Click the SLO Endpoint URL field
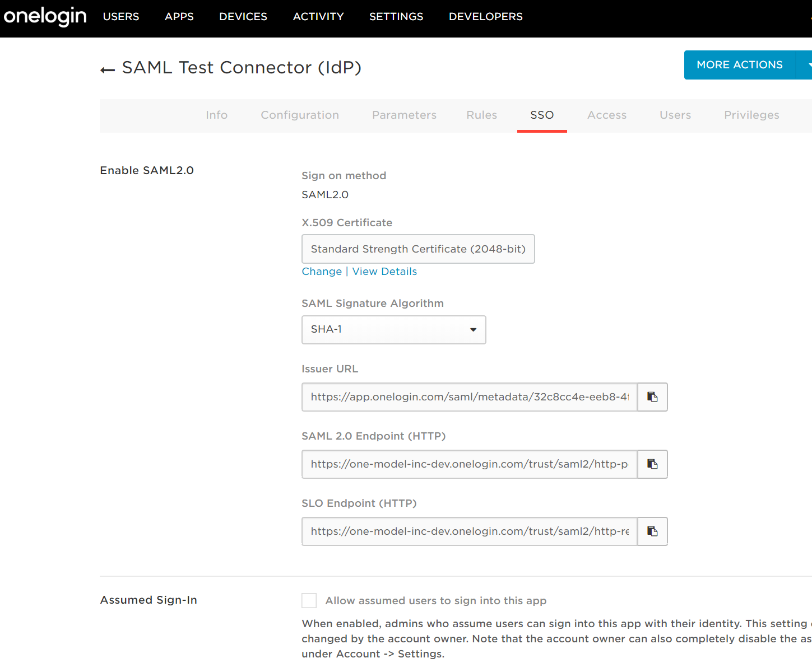The width and height of the screenshot is (812, 672). click(470, 531)
